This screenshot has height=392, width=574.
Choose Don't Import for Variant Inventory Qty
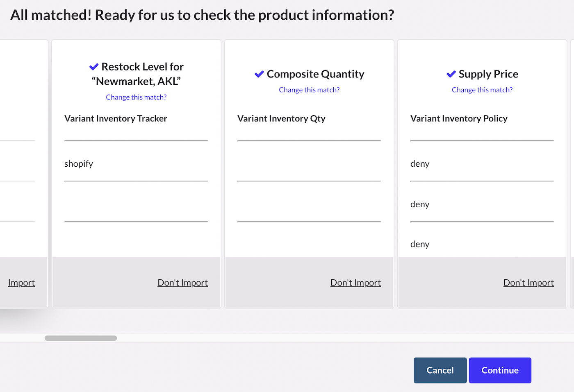click(355, 283)
